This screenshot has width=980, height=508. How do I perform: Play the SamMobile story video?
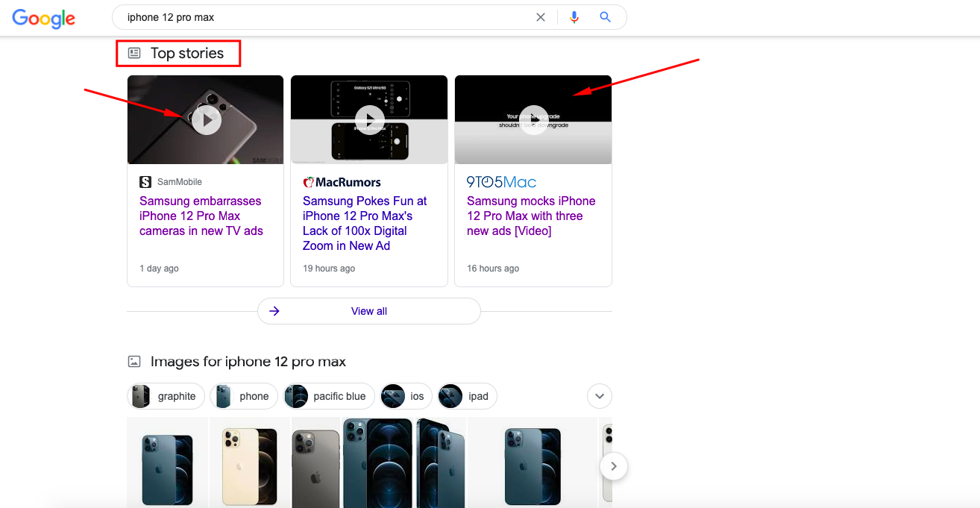207,120
